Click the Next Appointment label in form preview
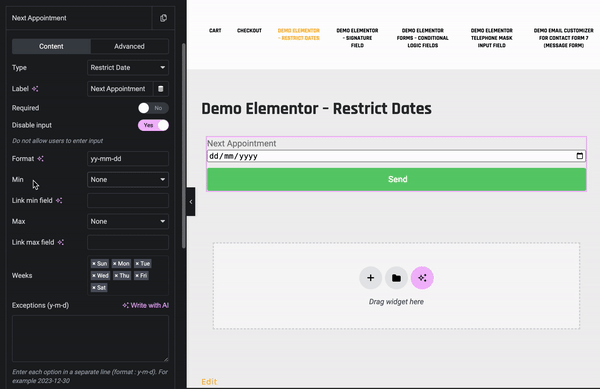 coord(241,143)
